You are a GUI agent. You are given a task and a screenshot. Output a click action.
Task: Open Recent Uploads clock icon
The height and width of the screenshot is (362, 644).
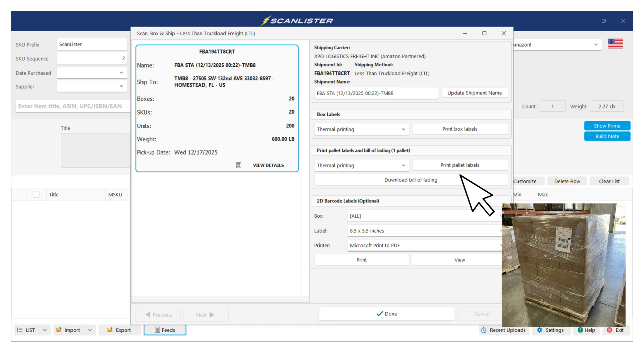click(484, 330)
